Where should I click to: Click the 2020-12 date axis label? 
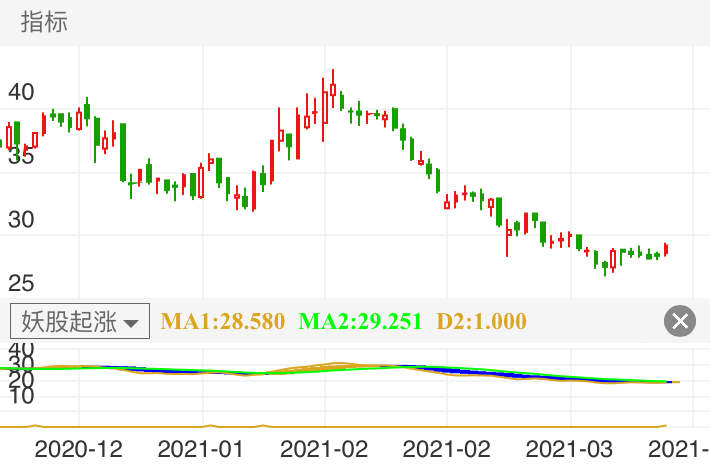pos(78,449)
